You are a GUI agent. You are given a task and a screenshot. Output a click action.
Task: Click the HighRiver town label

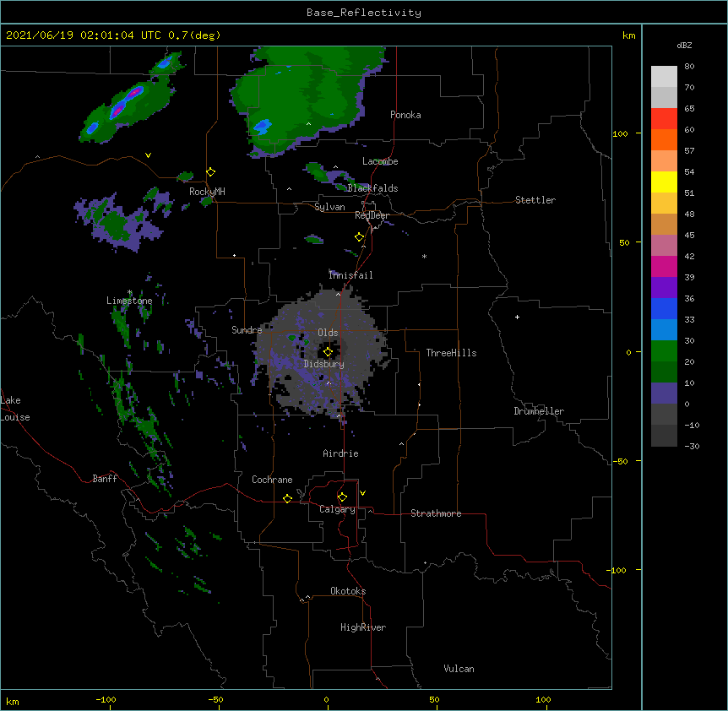(363, 627)
